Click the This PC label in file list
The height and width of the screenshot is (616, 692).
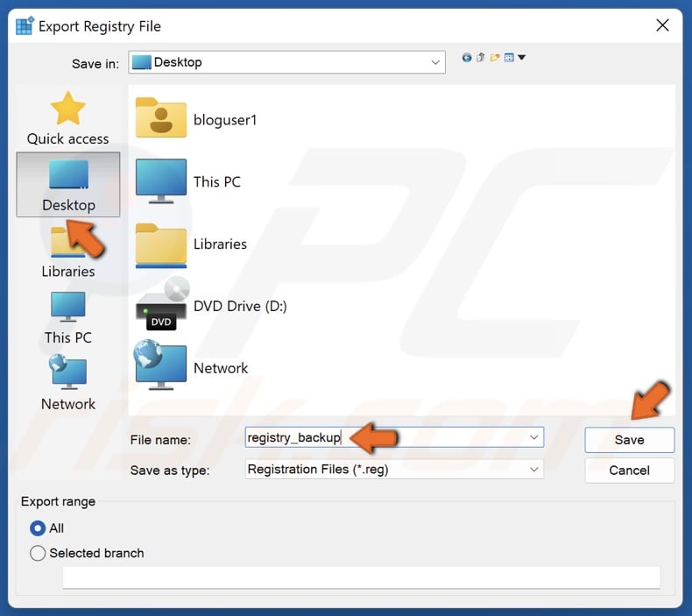pyautogui.click(x=217, y=182)
